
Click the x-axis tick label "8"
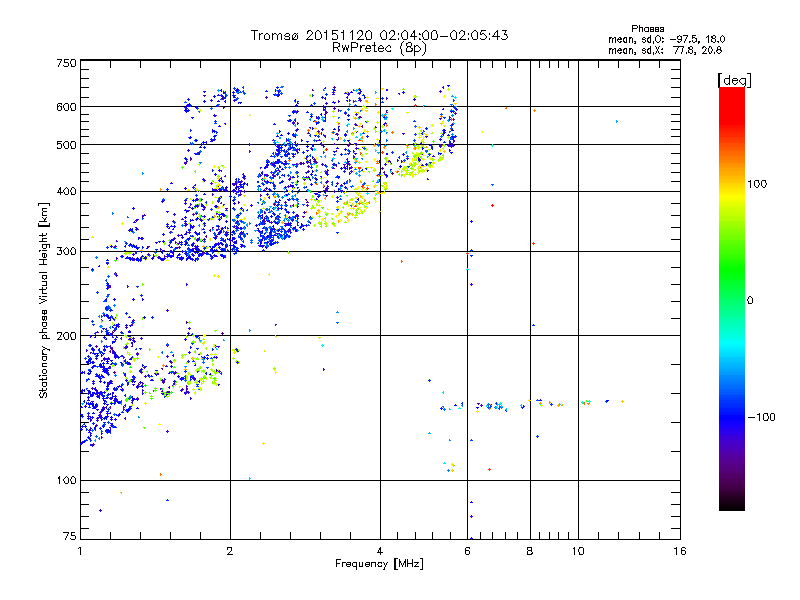(530, 551)
